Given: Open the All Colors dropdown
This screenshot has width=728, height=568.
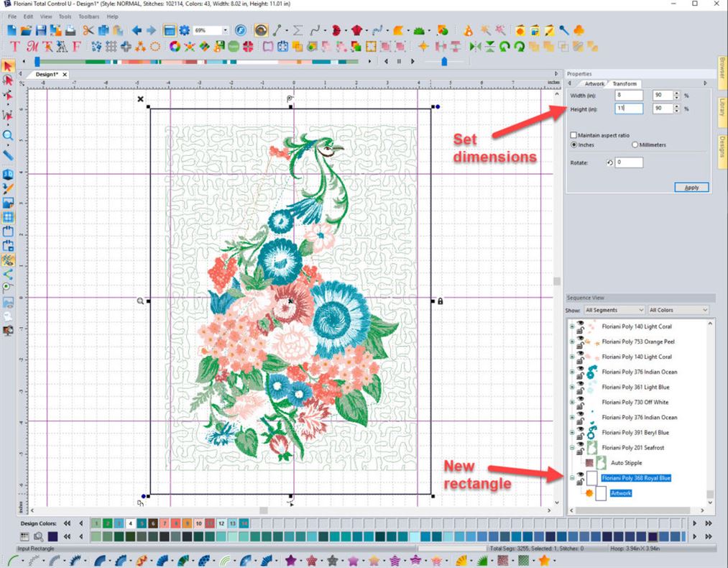Looking at the screenshot, I should coord(678,310).
